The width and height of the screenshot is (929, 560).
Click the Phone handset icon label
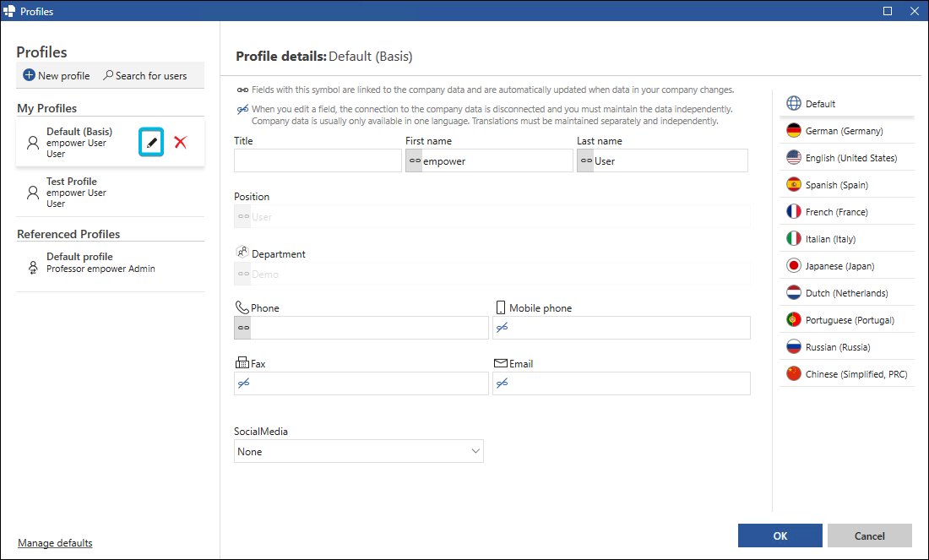click(242, 307)
